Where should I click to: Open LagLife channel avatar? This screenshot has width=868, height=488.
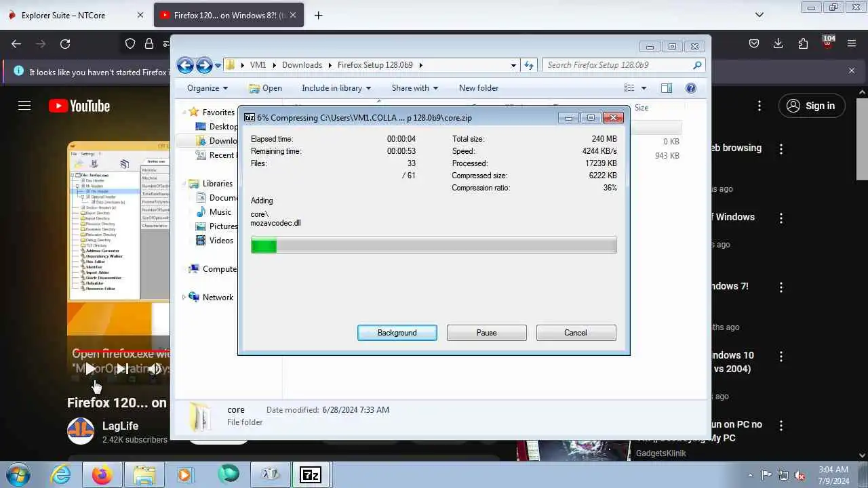81,431
